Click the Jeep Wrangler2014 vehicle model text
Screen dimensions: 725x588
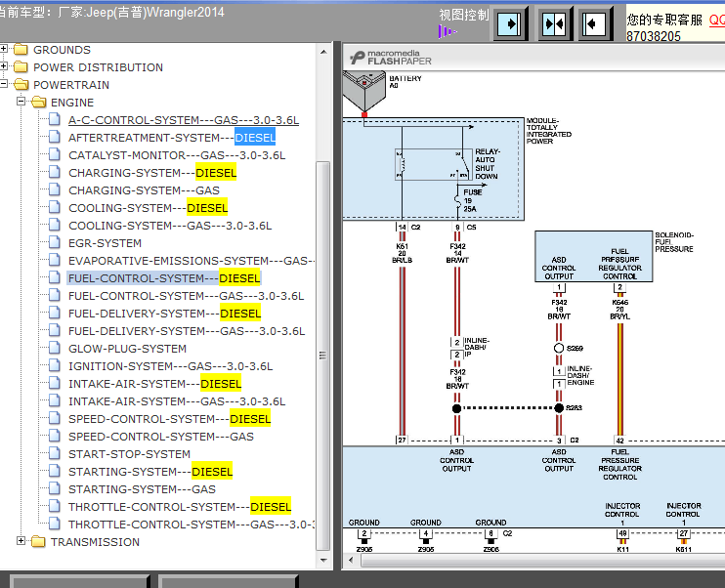click(x=155, y=12)
